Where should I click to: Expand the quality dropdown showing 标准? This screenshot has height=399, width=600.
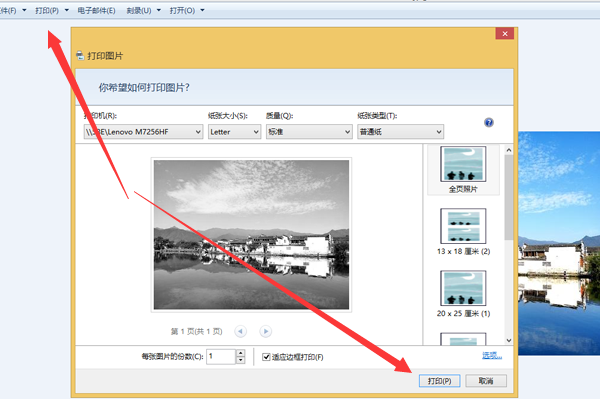click(x=309, y=132)
